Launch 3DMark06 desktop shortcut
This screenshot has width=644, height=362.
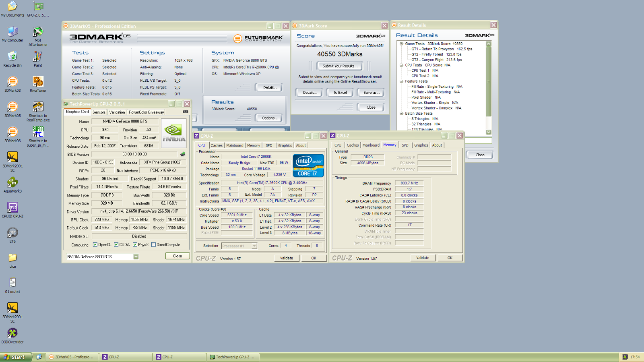pyautogui.click(x=12, y=135)
